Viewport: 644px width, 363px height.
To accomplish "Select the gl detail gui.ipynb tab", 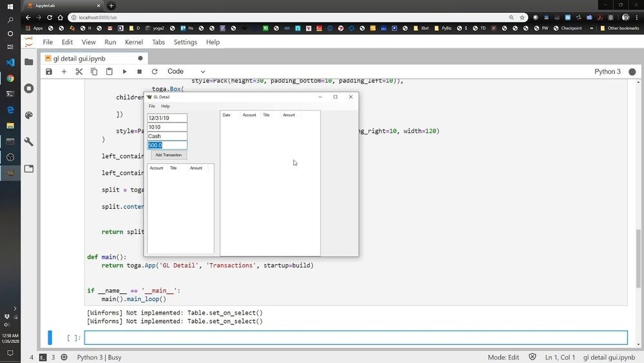I will coord(93,58).
